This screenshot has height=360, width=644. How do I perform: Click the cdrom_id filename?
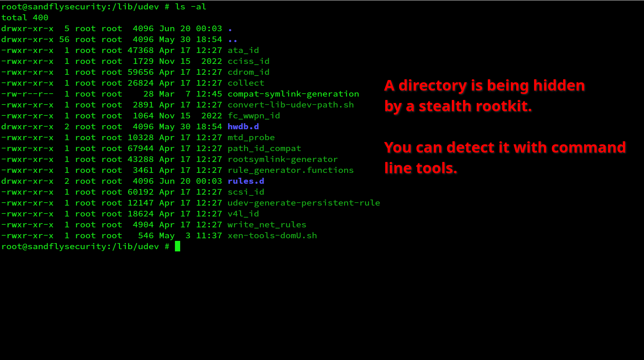click(x=248, y=72)
